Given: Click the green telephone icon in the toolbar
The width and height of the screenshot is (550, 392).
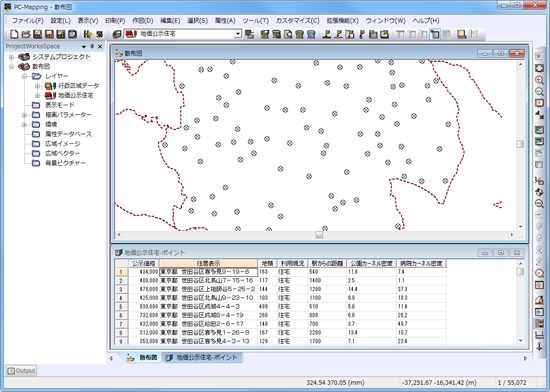Looking at the screenshot, I should point(299,34).
